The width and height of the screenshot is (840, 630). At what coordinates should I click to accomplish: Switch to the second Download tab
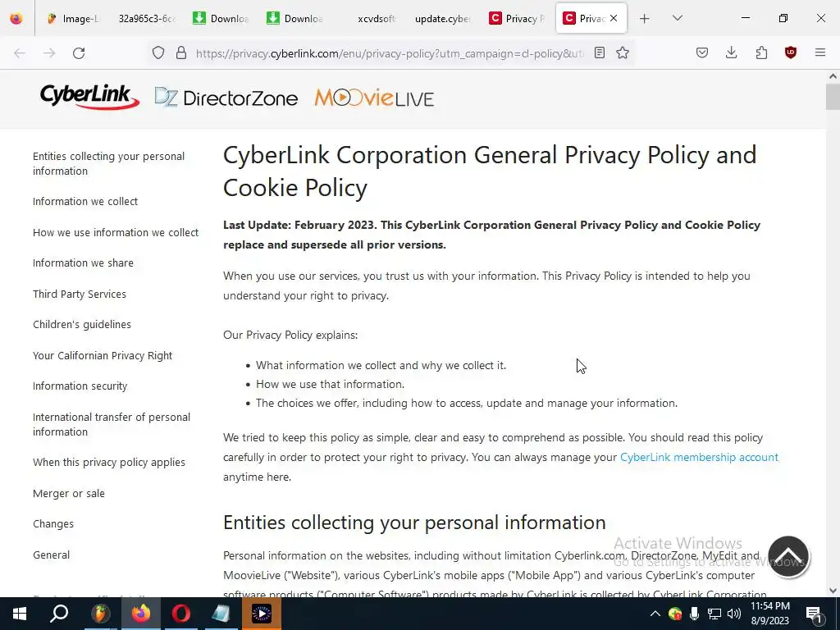tap(294, 19)
